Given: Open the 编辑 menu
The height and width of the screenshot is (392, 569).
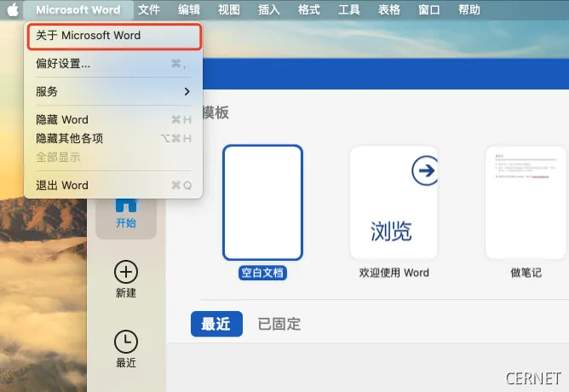Looking at the screenshot, I should pyautogui.click(x=189, y=10).
